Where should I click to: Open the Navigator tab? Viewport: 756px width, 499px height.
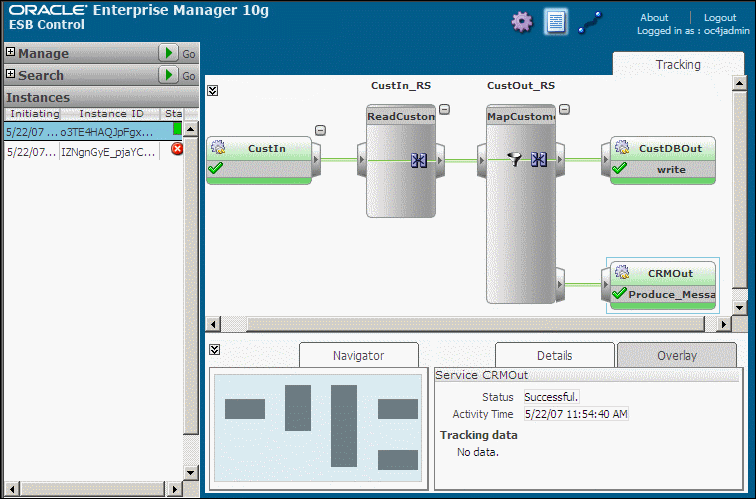click(x=358, y=355)
